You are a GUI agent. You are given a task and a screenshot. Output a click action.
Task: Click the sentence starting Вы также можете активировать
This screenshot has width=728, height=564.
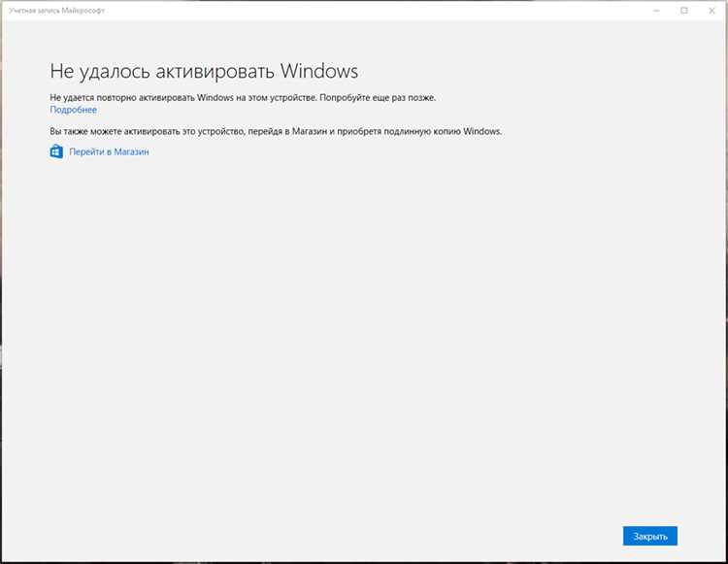(276, 131)
